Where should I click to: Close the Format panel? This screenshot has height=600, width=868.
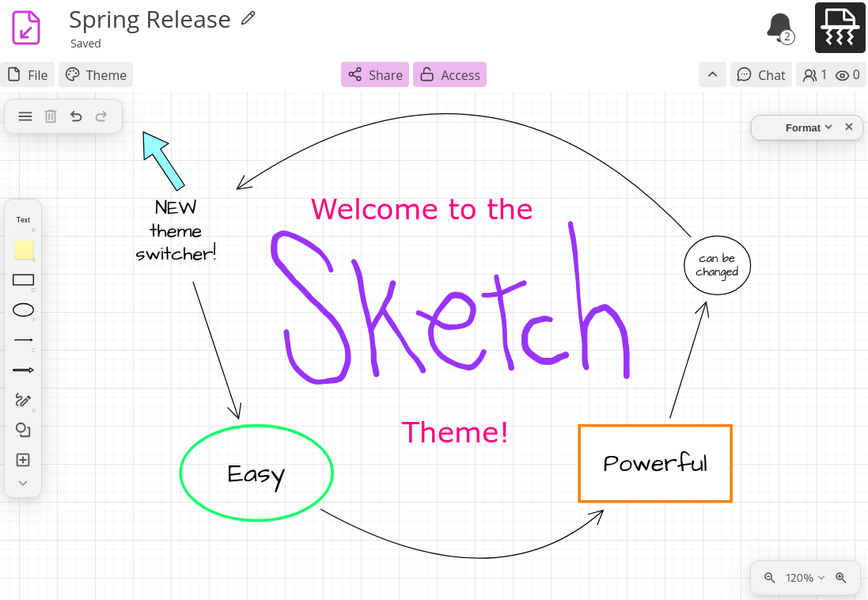coord(849,127)
